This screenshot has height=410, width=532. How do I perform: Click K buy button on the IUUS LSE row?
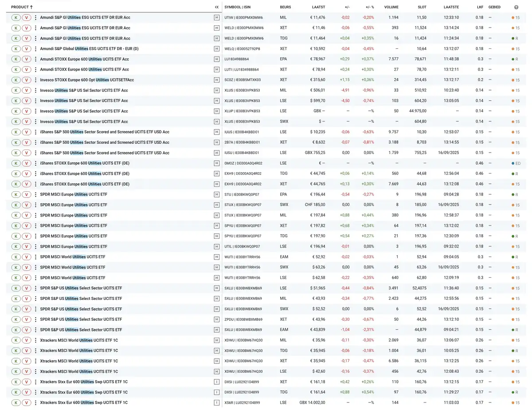pyautogui.click(x=16, y=132)
